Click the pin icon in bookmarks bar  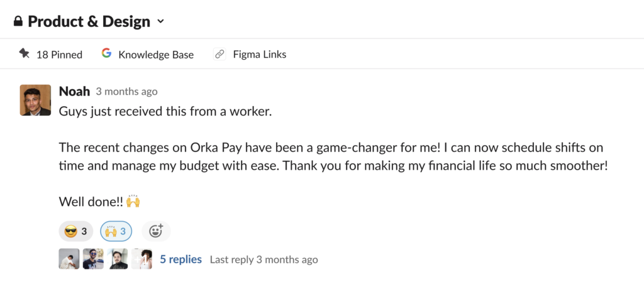[x=25, y=53]
